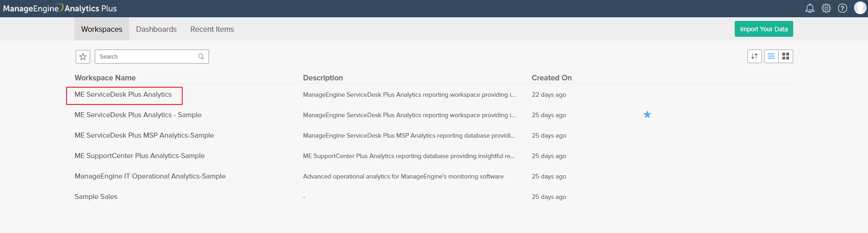Open ME ServiceDesk Plus MSP Analytics-Sample workspace
The image size is (868, 233).
click(144, 135)
